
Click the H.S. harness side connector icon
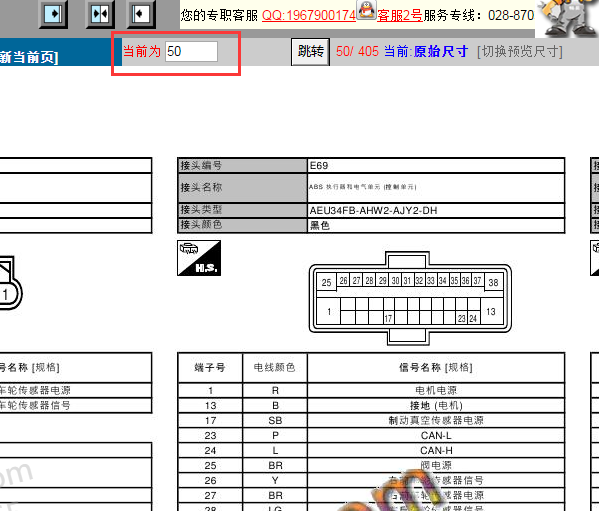click(199, 258)
